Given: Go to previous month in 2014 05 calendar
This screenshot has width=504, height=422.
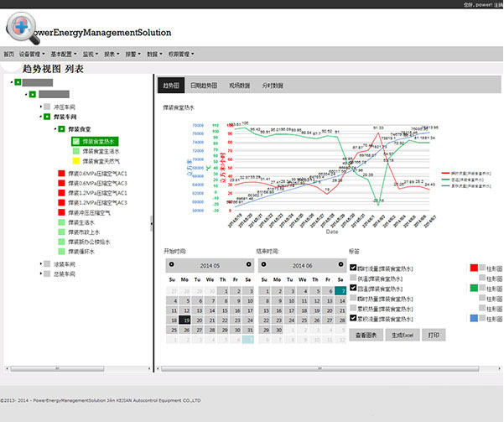Looking at the screenshot, I should 172,264.
